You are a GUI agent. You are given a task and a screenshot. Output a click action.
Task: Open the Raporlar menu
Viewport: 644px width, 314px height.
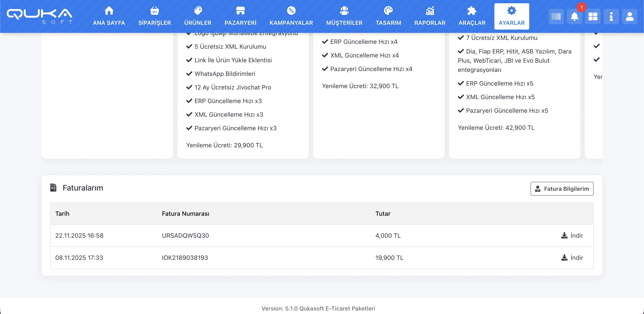[430, 16]
